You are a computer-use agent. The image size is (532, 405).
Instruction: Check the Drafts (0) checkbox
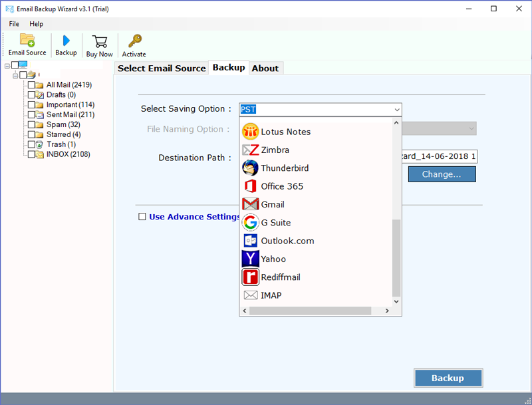[x=31, y=94]
